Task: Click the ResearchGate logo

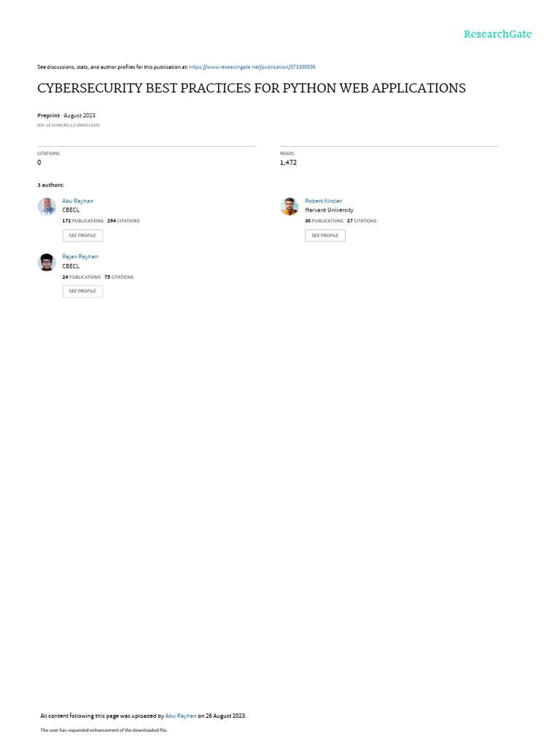Action: pos(497,34)
